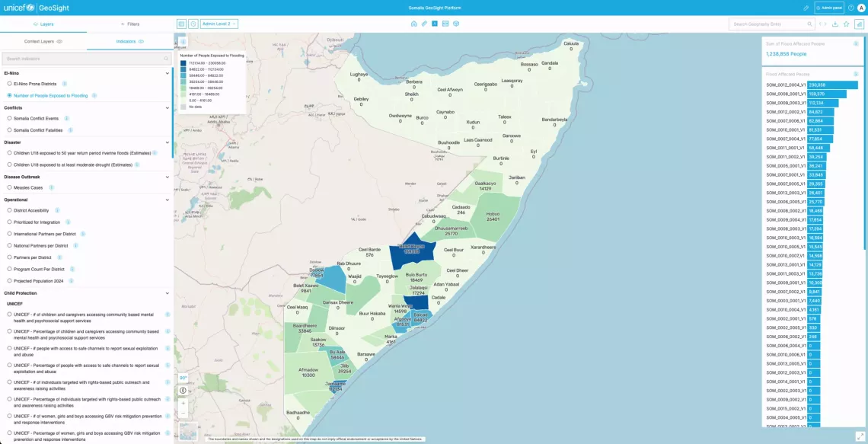Open info icon beside El-Nino Prone Districts

[64, 84]
